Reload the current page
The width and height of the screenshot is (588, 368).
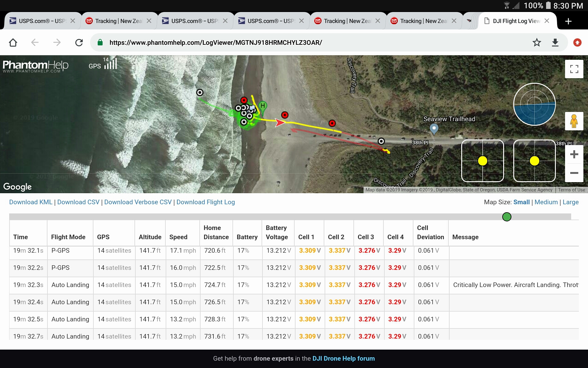[x=79, y=42]
